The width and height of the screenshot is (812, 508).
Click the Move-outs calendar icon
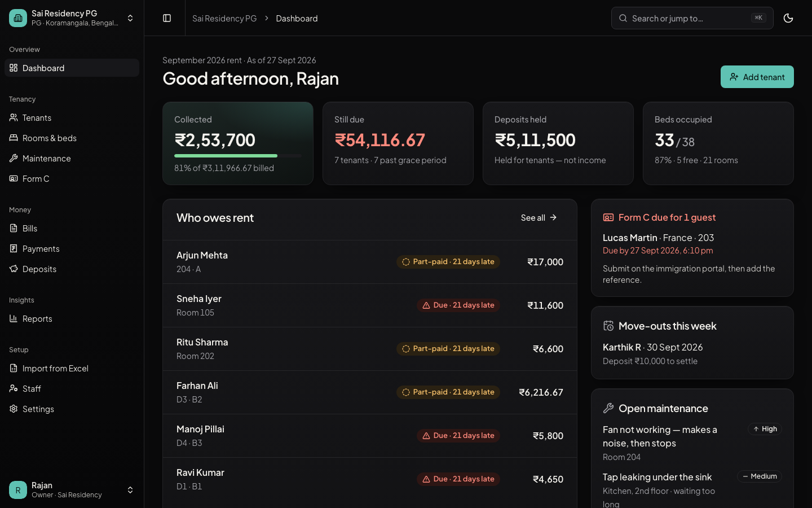(608, 326)
